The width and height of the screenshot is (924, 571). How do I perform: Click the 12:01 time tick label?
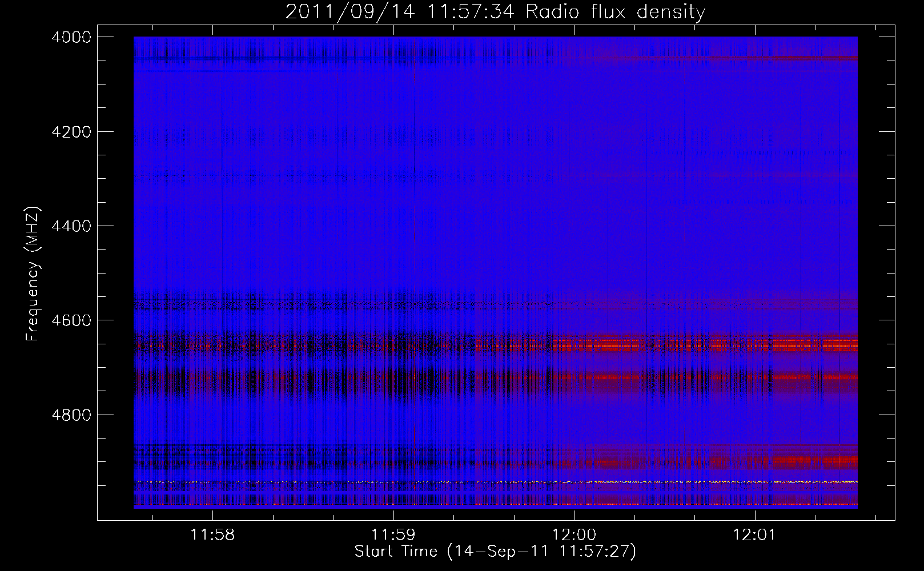[x=755, y=535]
